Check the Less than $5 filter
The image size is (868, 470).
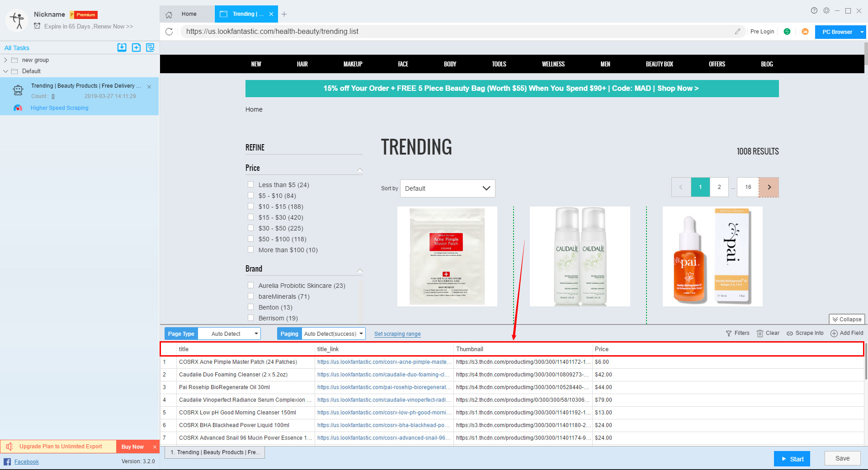250,184
